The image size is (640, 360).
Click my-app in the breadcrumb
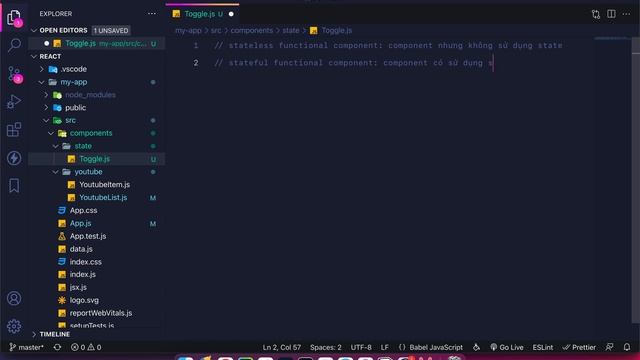(x=188, y=31)
